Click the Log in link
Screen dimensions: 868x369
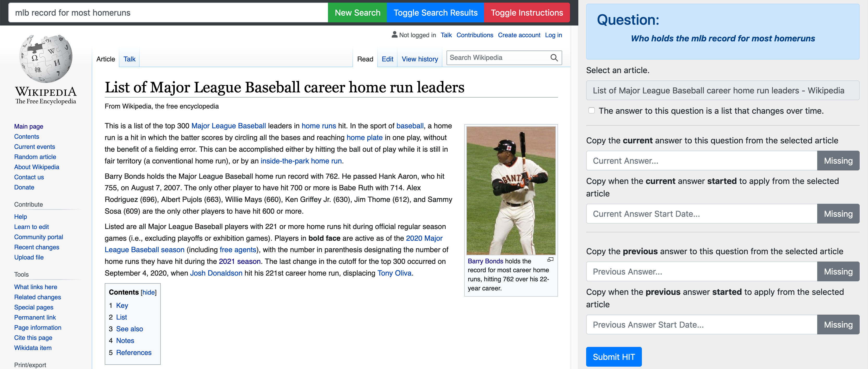553,35
